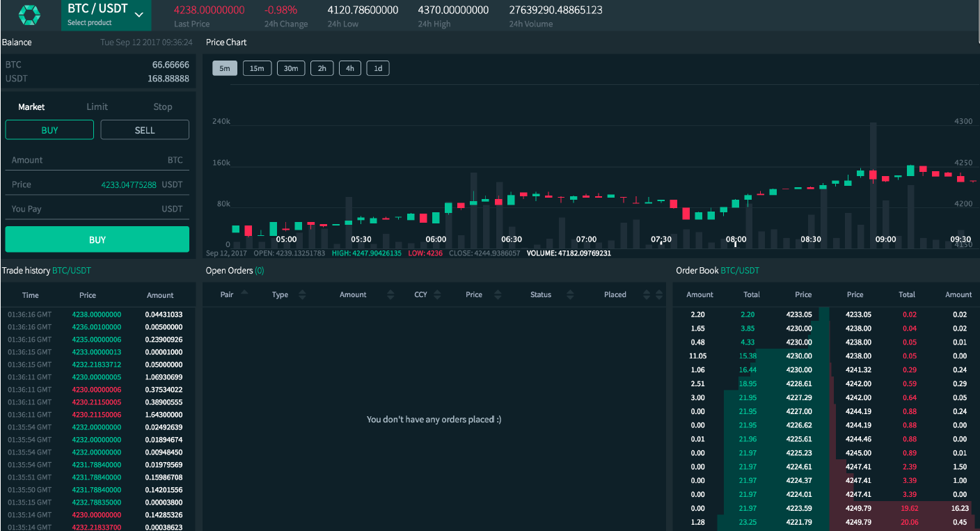Click ask price 4241.32 in order book
Image resolution: width=980 pixels, height=531 pixels.
[858, 370]
